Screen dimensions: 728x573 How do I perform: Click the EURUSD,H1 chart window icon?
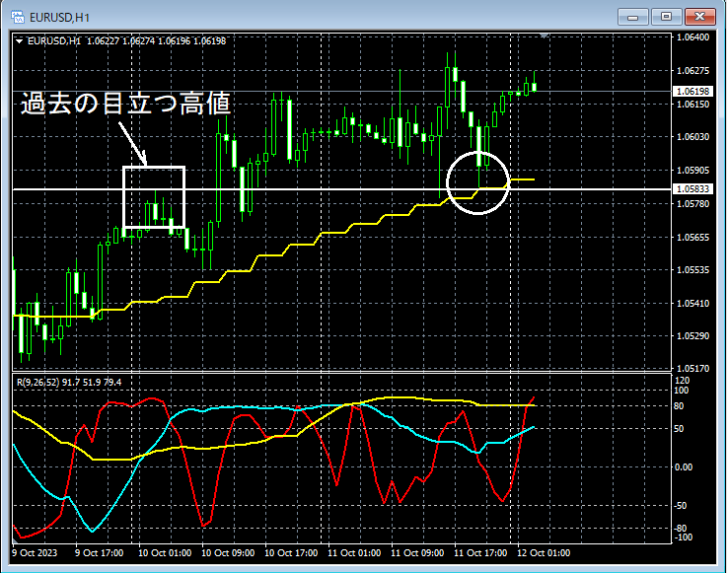point(18,17)
